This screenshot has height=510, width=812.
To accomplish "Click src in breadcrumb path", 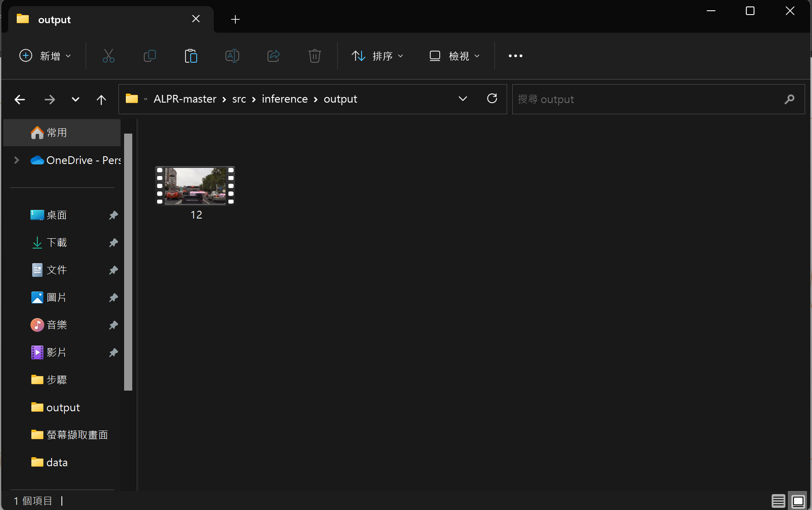I will [239, 99].
